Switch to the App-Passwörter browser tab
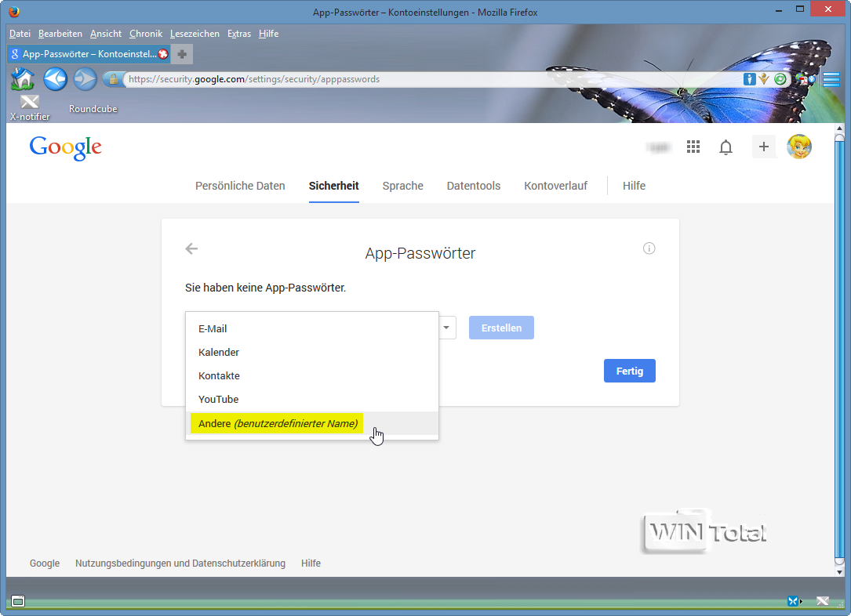Viewport: 851px width, 616px height. [x=89, y=53]
